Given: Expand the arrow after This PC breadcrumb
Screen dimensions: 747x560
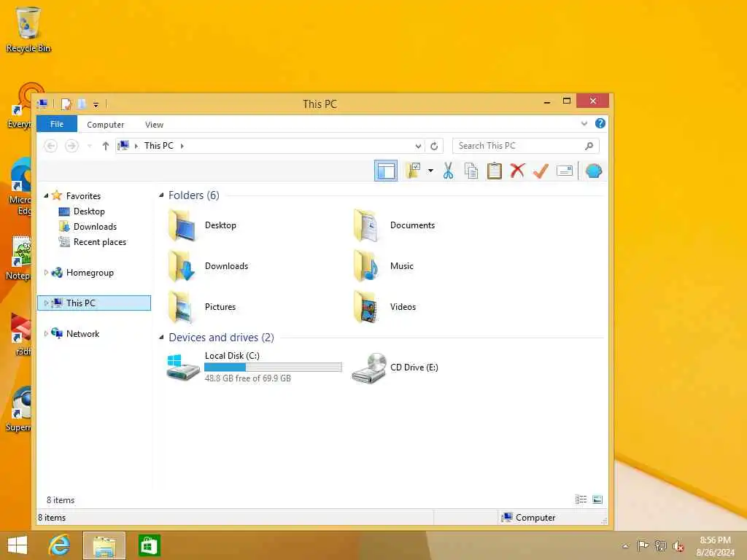Looking at the screenshot, I should point(182,146).
